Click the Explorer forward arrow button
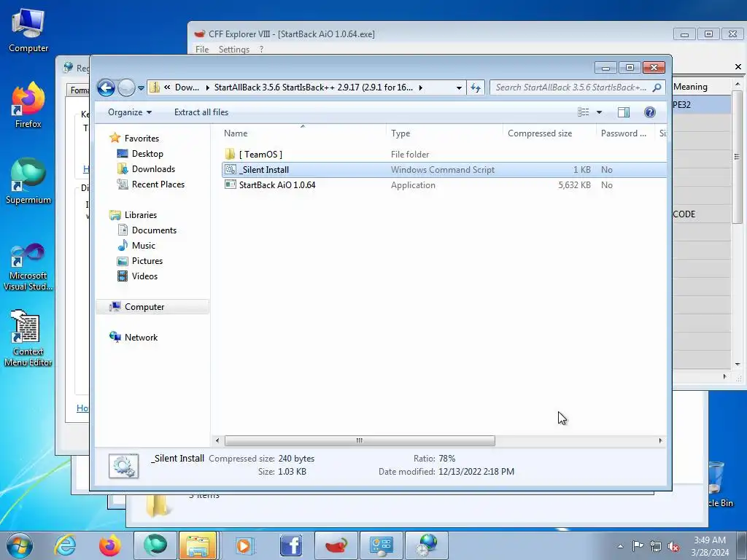Screen dimensions: 747x560 (126, 87)
